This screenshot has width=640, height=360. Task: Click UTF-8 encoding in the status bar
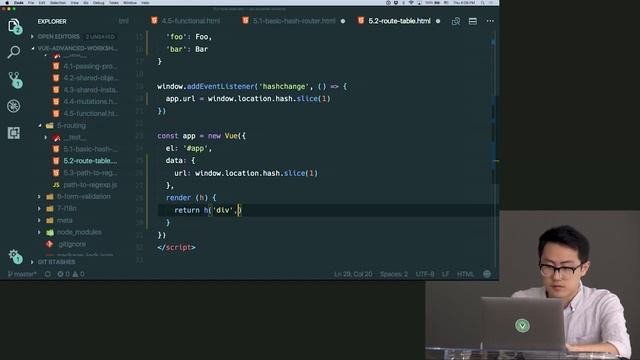[425, 274]
